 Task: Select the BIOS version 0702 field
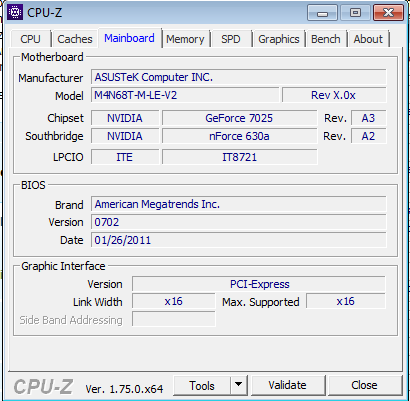coord(239,222)
